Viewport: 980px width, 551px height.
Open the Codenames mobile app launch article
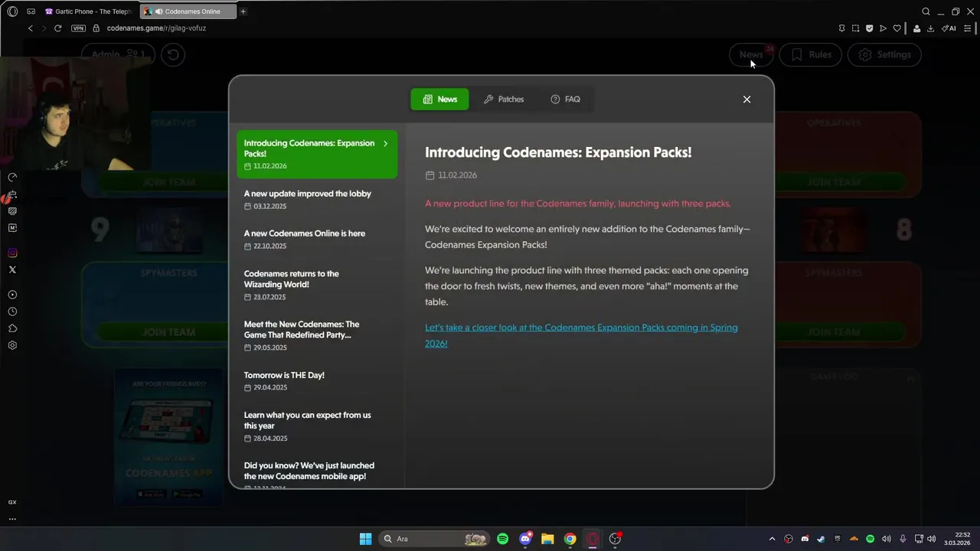pos(317,474)
